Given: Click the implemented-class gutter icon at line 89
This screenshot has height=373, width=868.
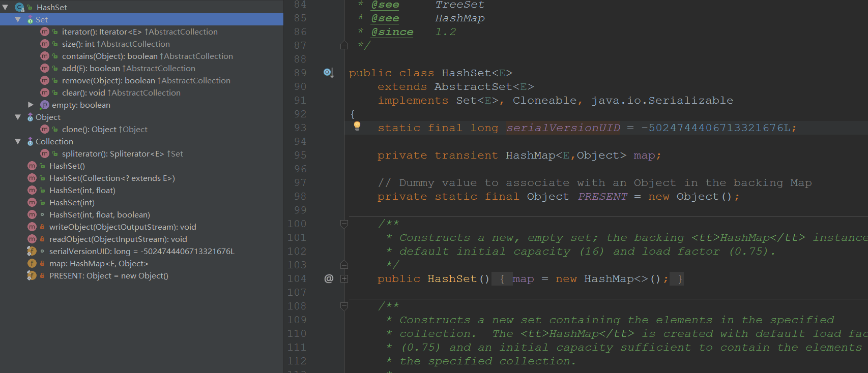Looking at the screenshot, I should 329,73.
